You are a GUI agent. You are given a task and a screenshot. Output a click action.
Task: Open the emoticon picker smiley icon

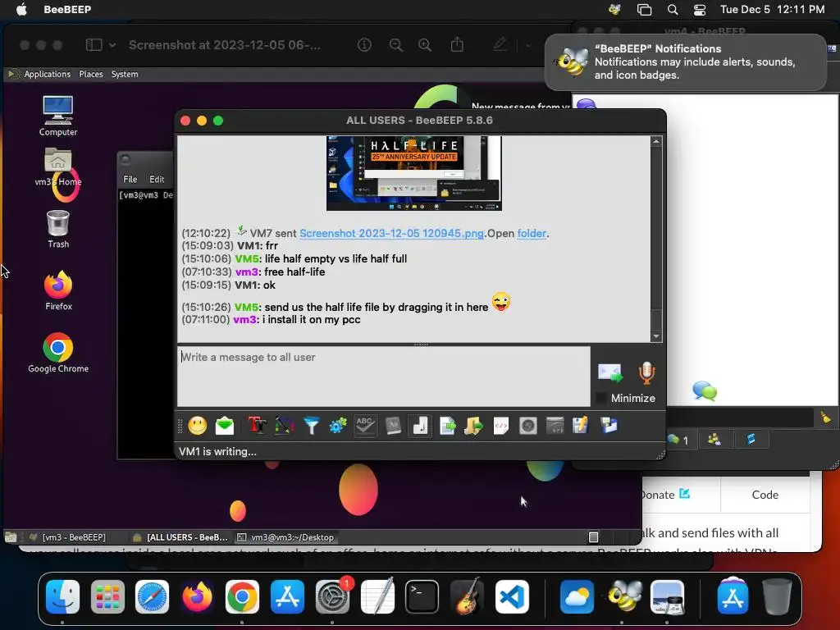197,426
